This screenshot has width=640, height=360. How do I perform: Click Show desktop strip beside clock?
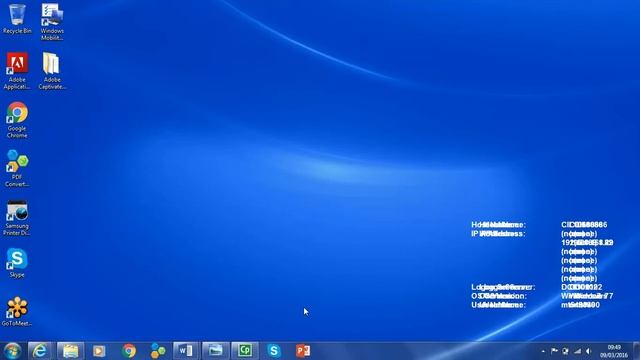636,351
